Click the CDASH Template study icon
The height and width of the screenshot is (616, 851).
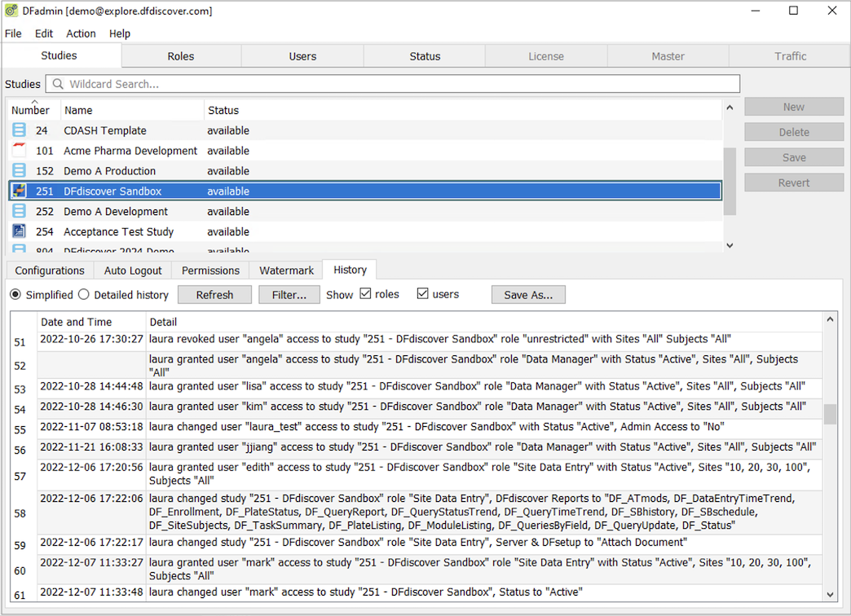pyautogui.click(x=19, y=130)
